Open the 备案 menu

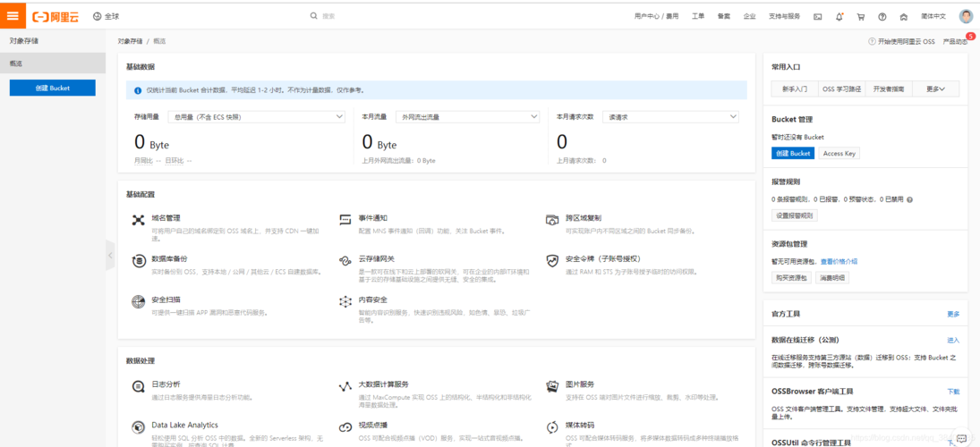click(x=724, y=17)
